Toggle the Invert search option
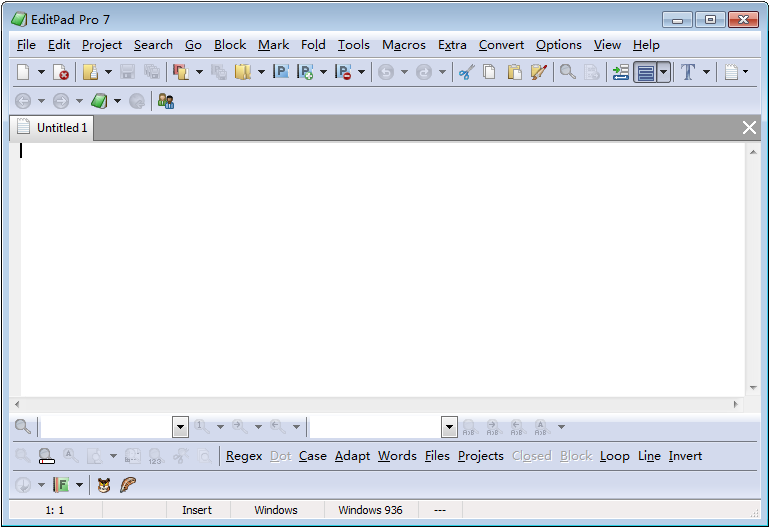The image size is (770, 527). [685, 456]
